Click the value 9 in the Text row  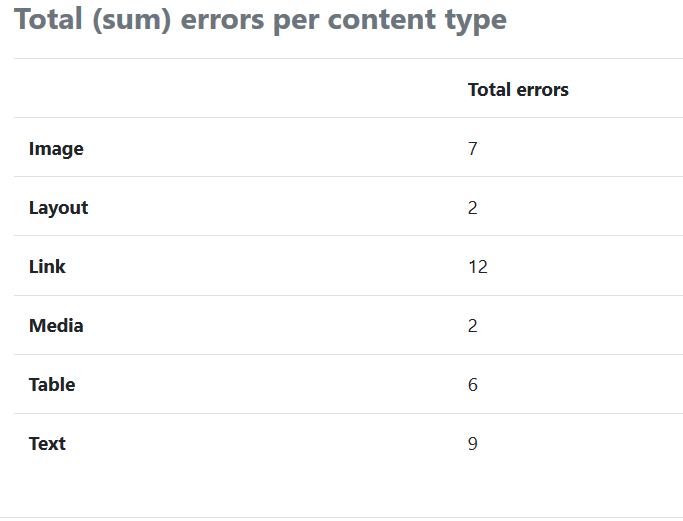(473, 444)
